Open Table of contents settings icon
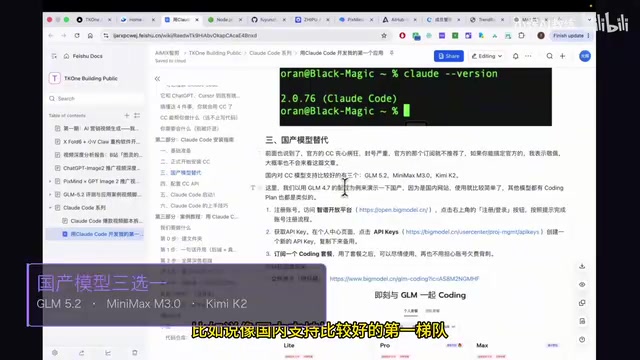This screenshot has width=640, height=360. pos(137,116)
